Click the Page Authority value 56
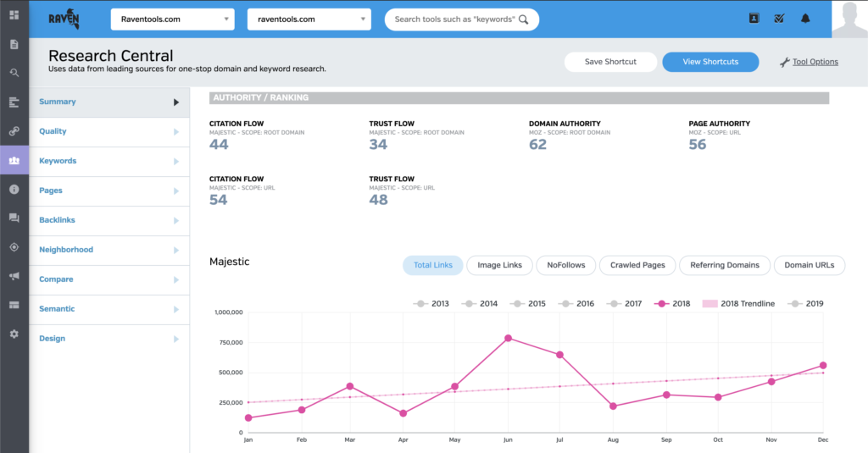Image resolution: width=868 pixels, height=453 pixels. point(698,145)
